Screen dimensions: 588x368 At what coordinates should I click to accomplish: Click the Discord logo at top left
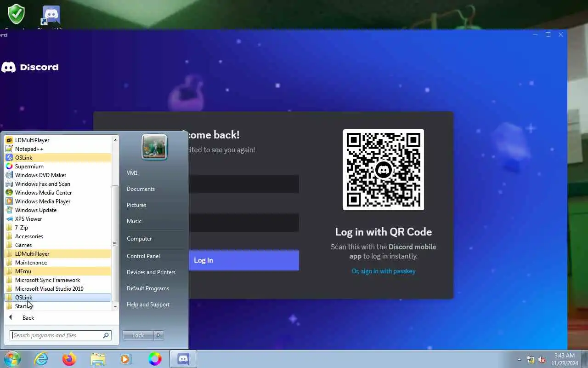pyautogui.click(x=30, y=67)
